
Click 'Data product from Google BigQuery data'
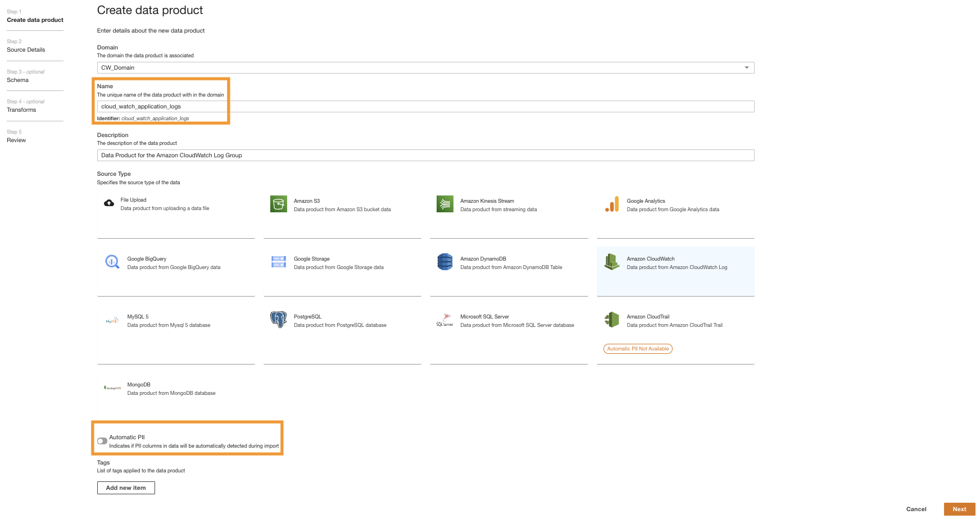[x=174, y=267]
